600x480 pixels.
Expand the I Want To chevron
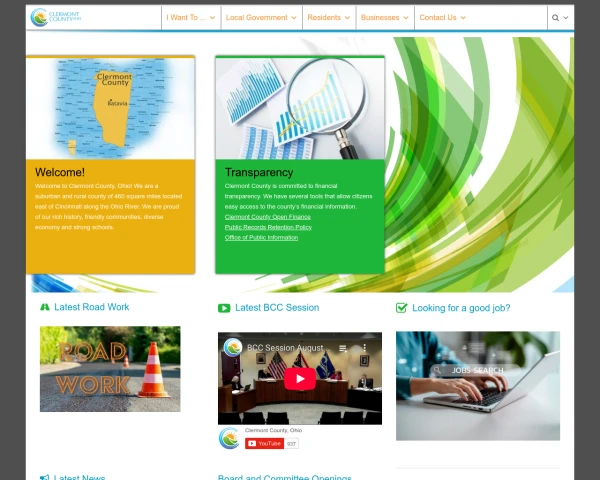(212, 18)
